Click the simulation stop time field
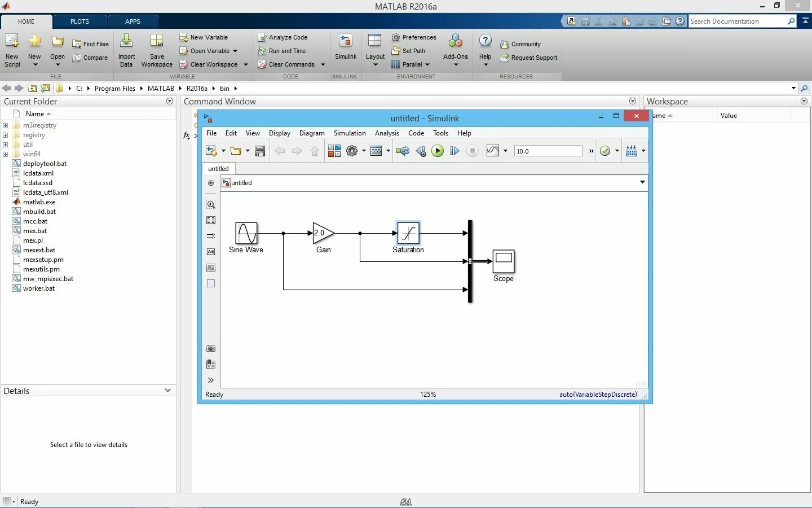This screenshot has width=812, height=508. coord(548,151)
